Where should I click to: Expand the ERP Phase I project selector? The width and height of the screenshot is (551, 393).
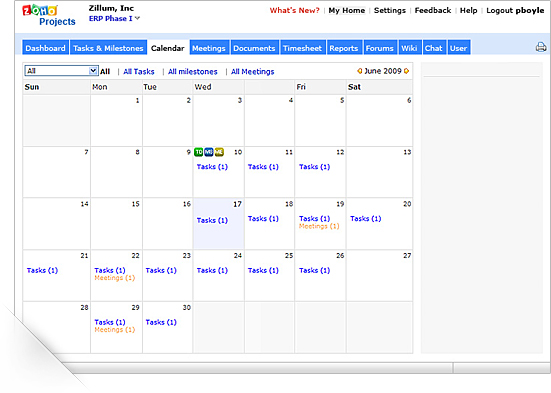(115, 19)
